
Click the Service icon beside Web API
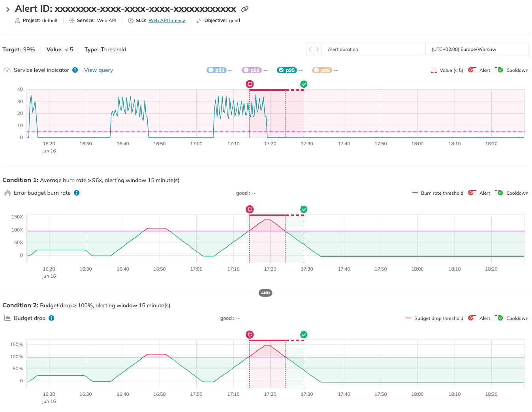[x=71, y=21]
